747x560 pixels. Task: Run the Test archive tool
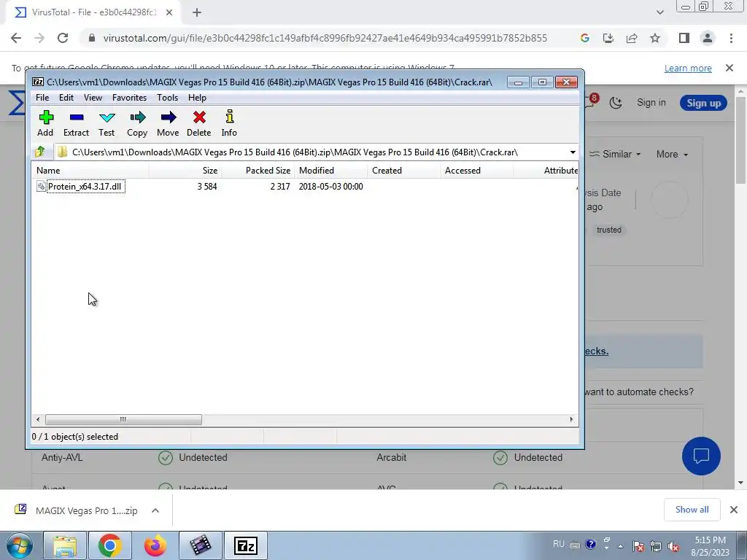pyautogui.click(x=107, y=122)
